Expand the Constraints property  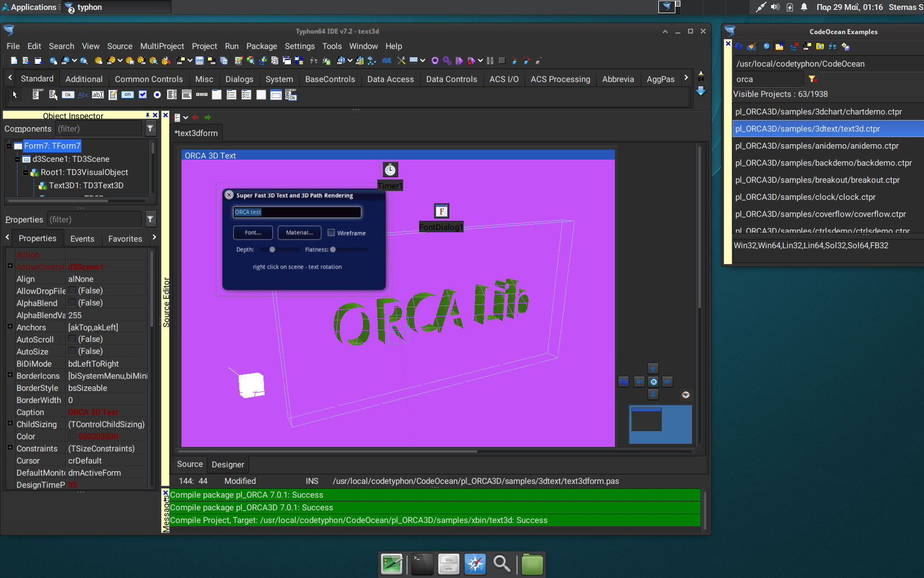10,448
